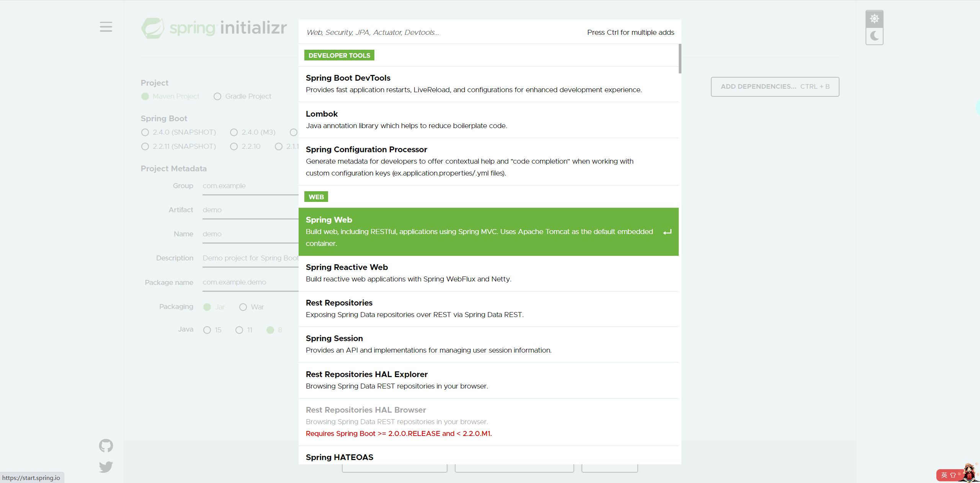Screen dimensions: 980x483
Task: Select Spring Boot 2.4.0 (SNAPSHOT)
Action: pyautogui.click(x=145, y=132)
